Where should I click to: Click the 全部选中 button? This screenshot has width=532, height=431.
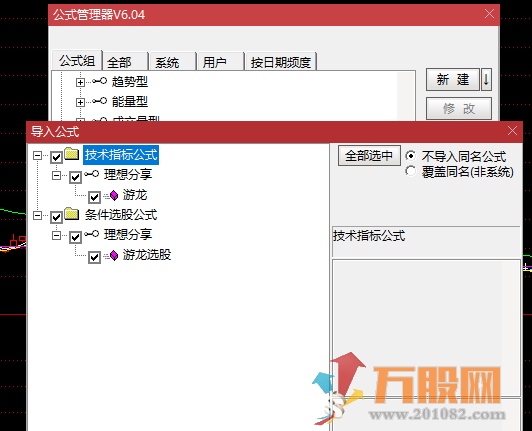point(369,156)
